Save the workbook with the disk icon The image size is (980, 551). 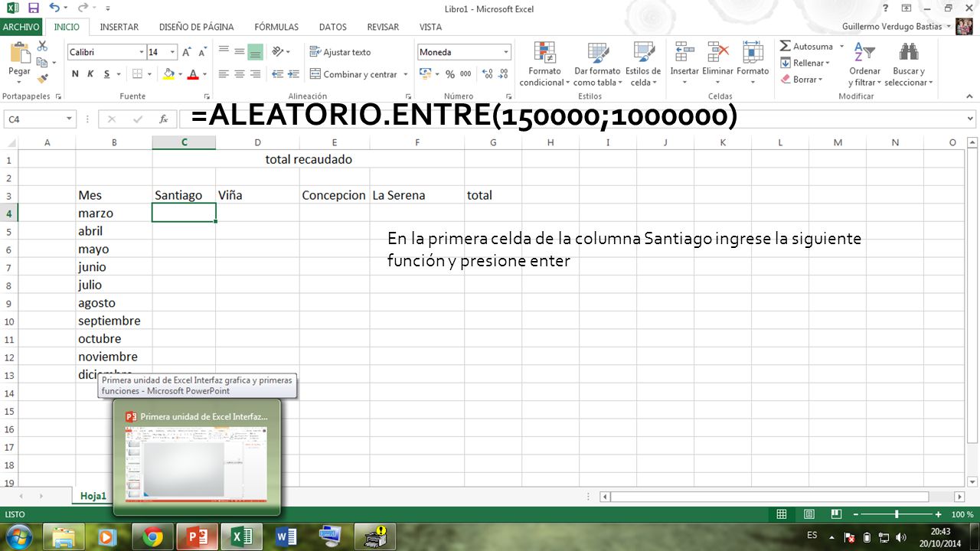[33, 8]
